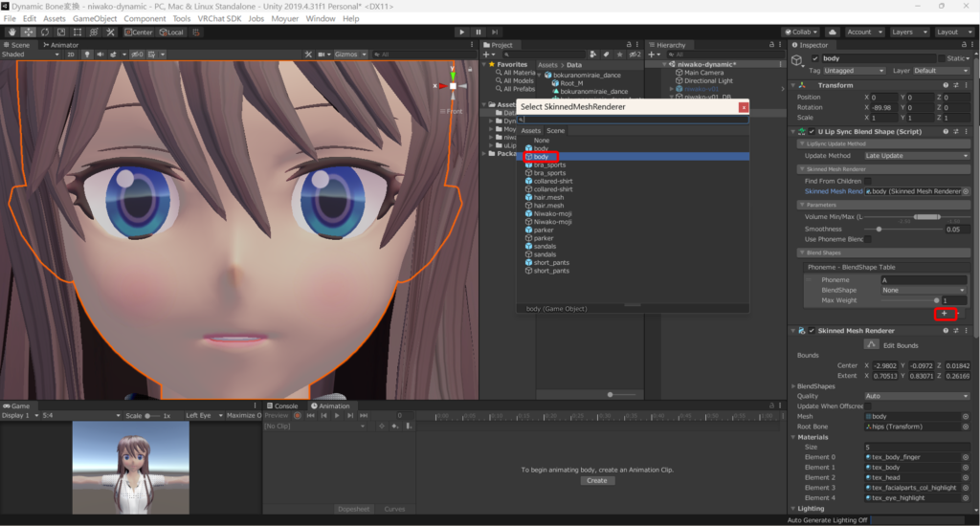The height and width of the screenshot is (526, 980).
Task: Adjust the Smoothness slider
Action: tap(880, 229)
